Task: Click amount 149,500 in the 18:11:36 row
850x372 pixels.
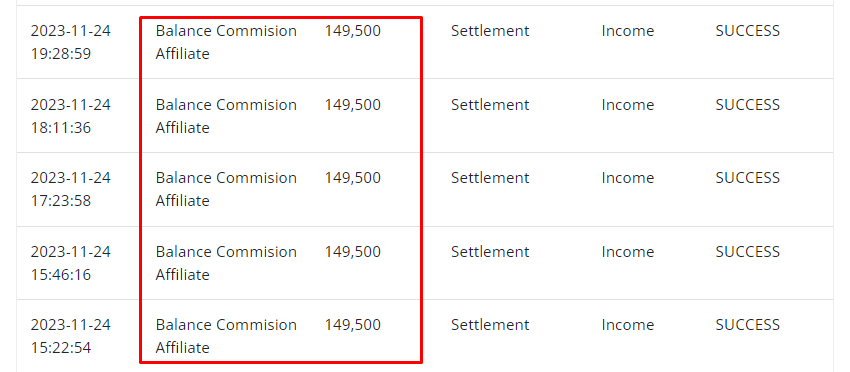Action: (353, 105)
